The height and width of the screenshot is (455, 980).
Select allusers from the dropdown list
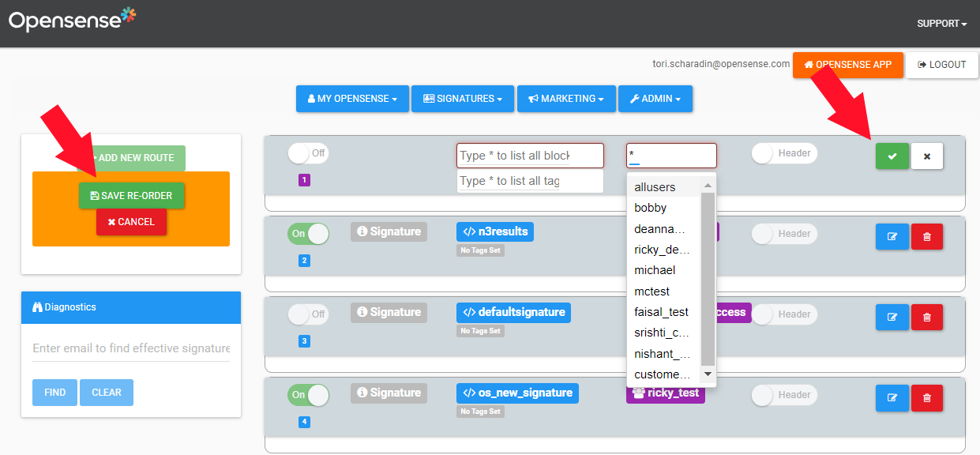663,187
